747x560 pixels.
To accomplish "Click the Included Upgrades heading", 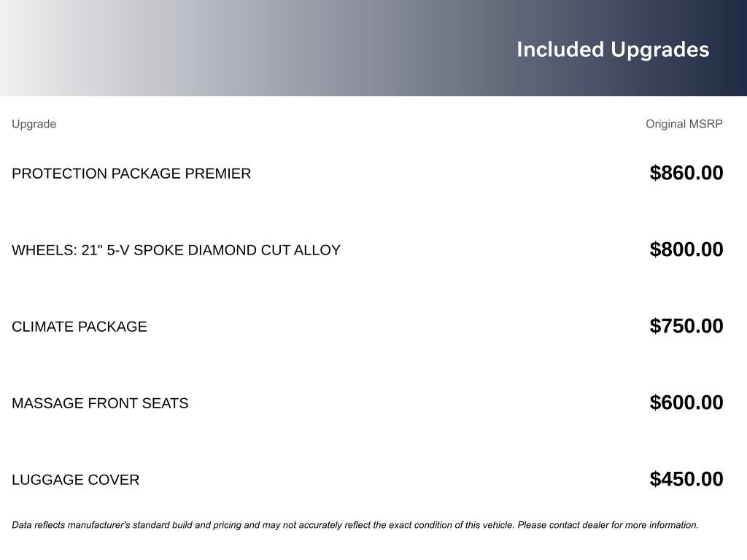I will click(613, 50).
